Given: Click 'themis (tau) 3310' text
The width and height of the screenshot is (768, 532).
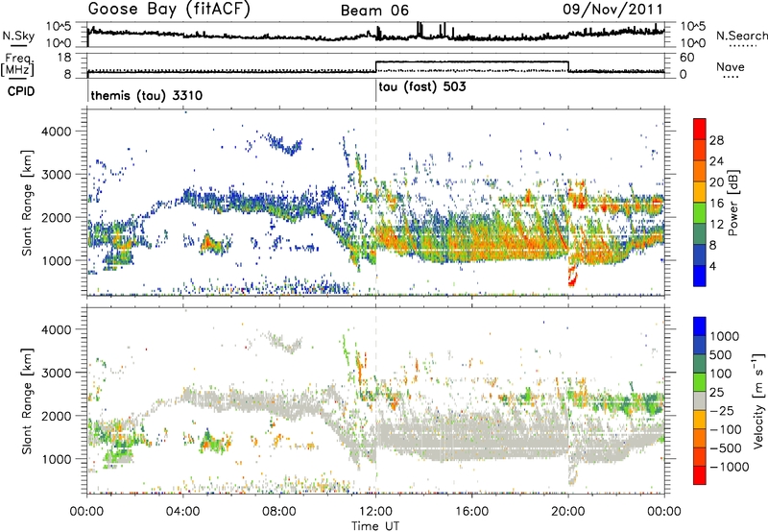Looking at the screenshot, I should (x=147, y=95).
